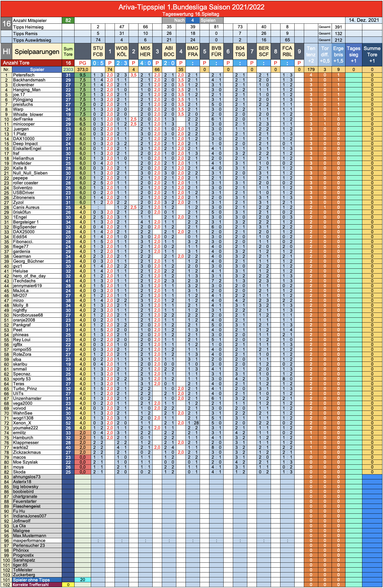Click the 'Tipps Remis' row label
This screenshot has height=588, width=383.
pyautogui.click(x=37, y=33)
